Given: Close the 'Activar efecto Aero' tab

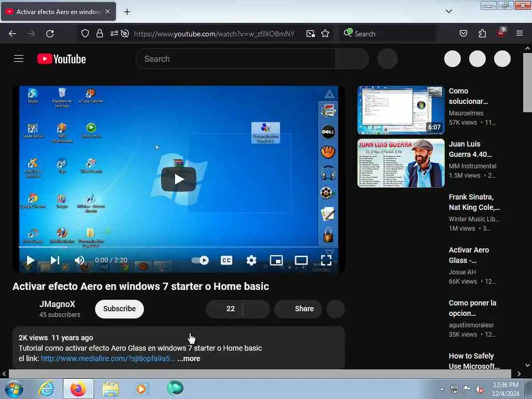Looking at the screenshot, I should tap(108, 11).
